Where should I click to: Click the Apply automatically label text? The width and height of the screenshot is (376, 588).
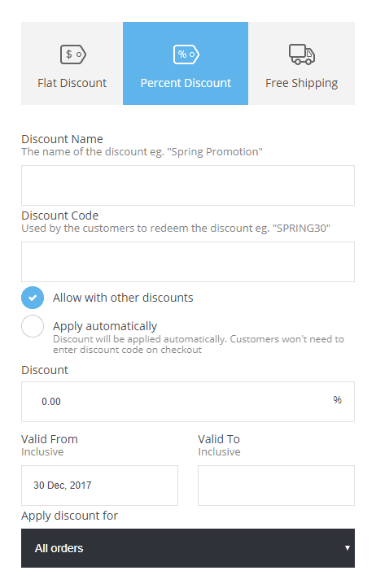[x=105, y=326]
